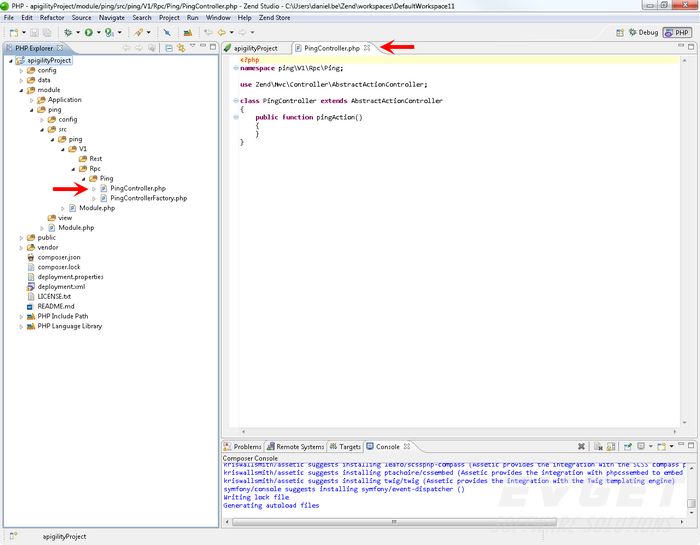Switch to the Targets tab
Image resolution: width=700 pixels, height=545 pixels.
point(345,446)
